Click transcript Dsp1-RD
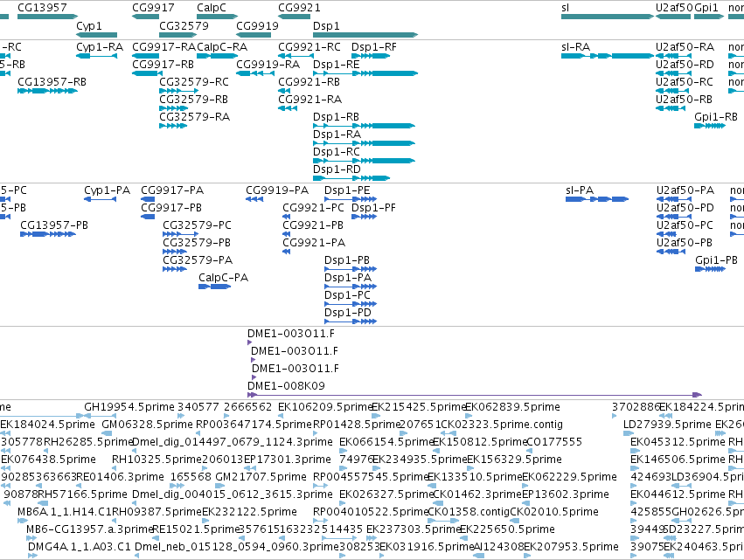 [351, 179]
